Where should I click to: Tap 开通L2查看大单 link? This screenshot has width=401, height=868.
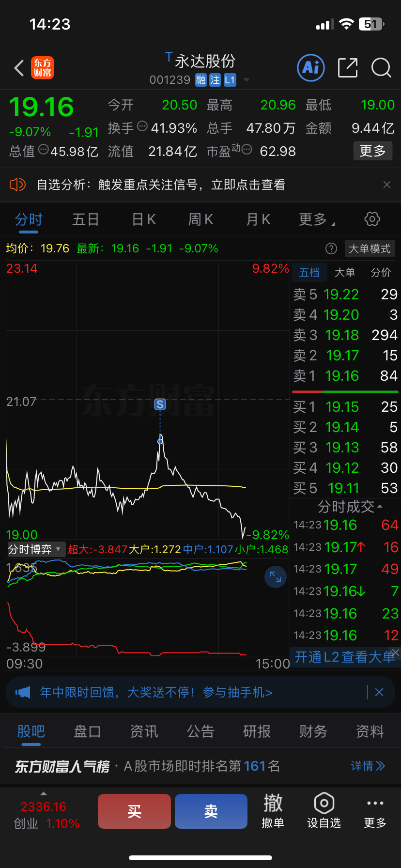[x=344, y=657]
